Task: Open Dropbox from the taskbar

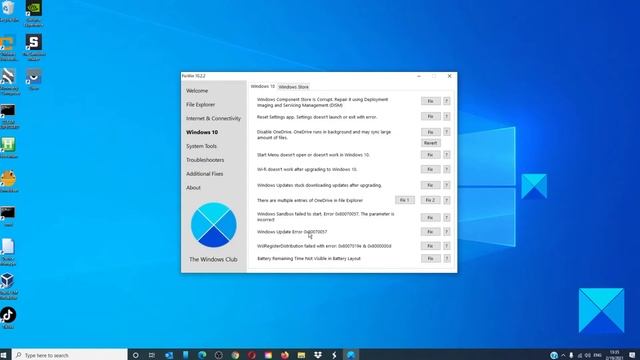Action: (x=318, y=355)
